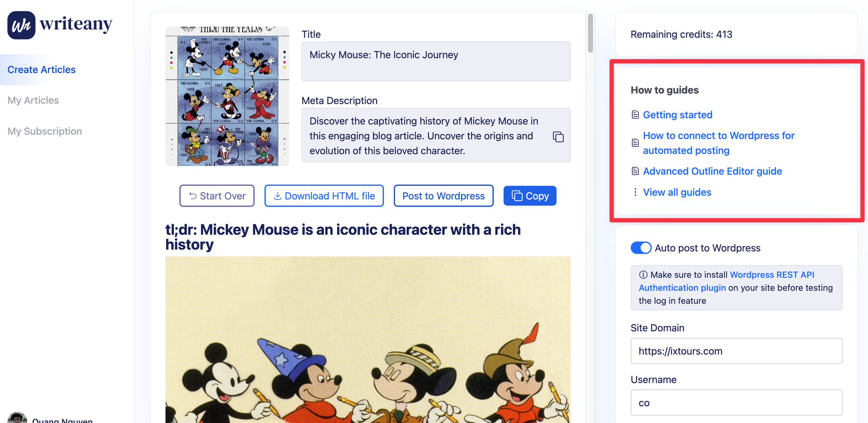Click the writeany brand name text

(76, 24)
